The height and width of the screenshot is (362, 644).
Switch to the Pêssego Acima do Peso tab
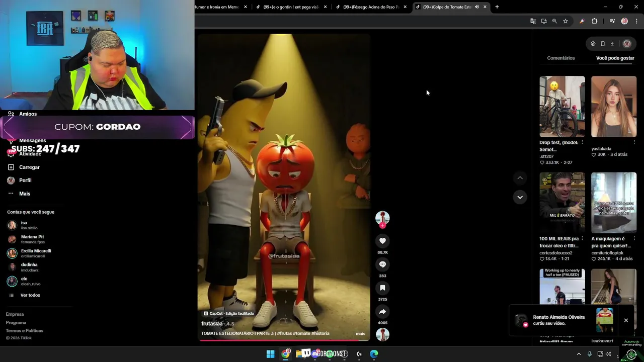pos(371,7)
